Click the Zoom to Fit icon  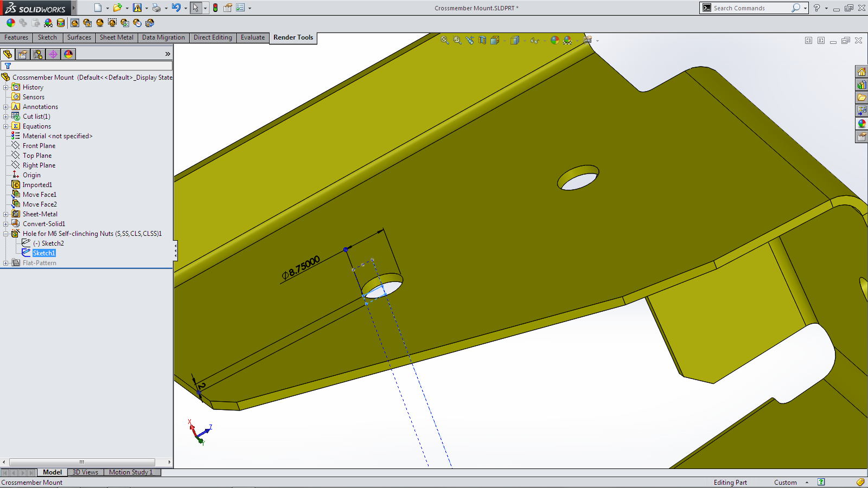click(x=445, y=40)
